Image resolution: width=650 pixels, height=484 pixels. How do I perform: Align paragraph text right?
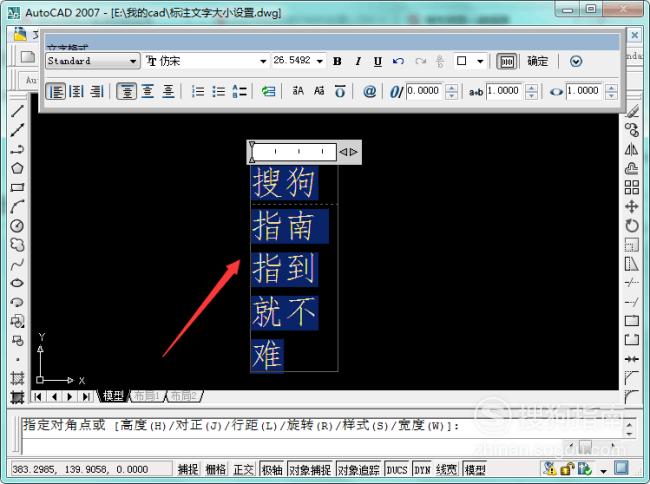pos(97,91)
